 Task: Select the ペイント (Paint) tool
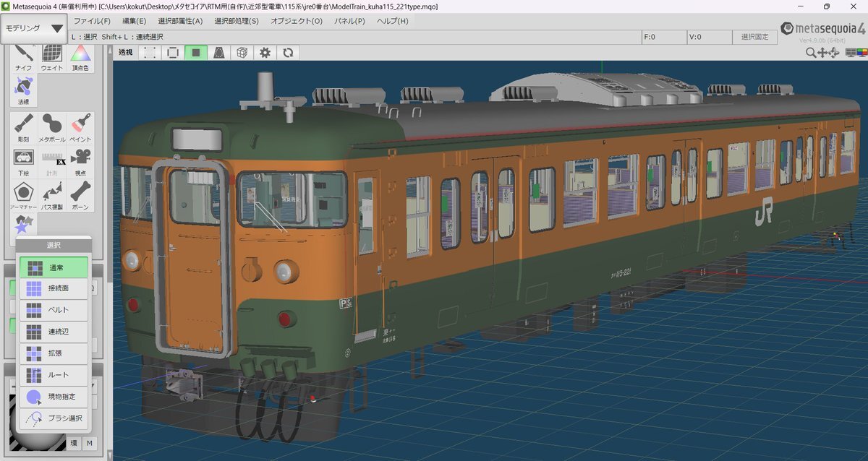(x=80, y=127)
